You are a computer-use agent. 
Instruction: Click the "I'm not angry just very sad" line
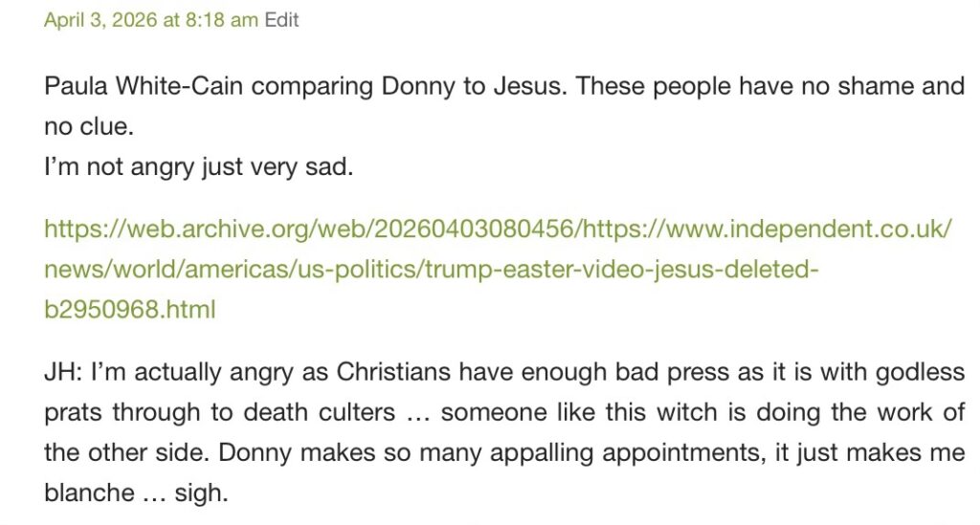coord(199,168)
